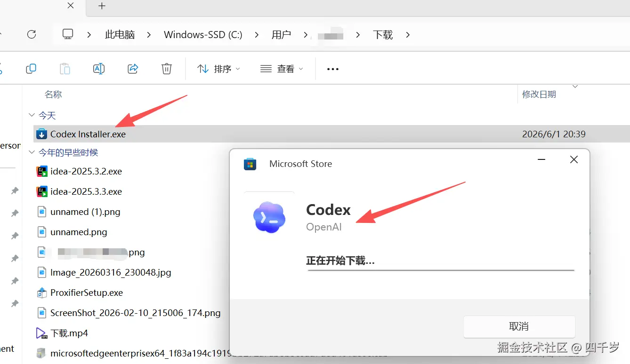
Task: Close the Microsoft Store dialog
Action: click(x=573, y=159)
